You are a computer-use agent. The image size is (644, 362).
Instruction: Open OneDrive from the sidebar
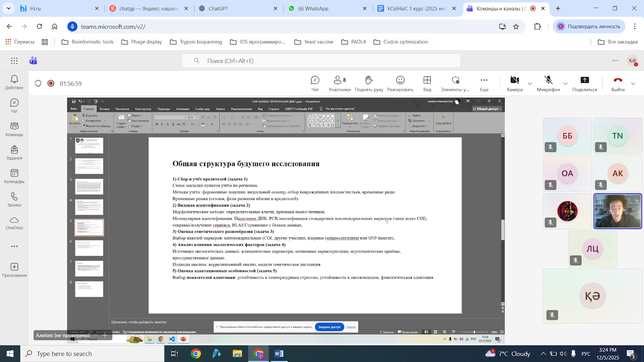pos(14,223)
